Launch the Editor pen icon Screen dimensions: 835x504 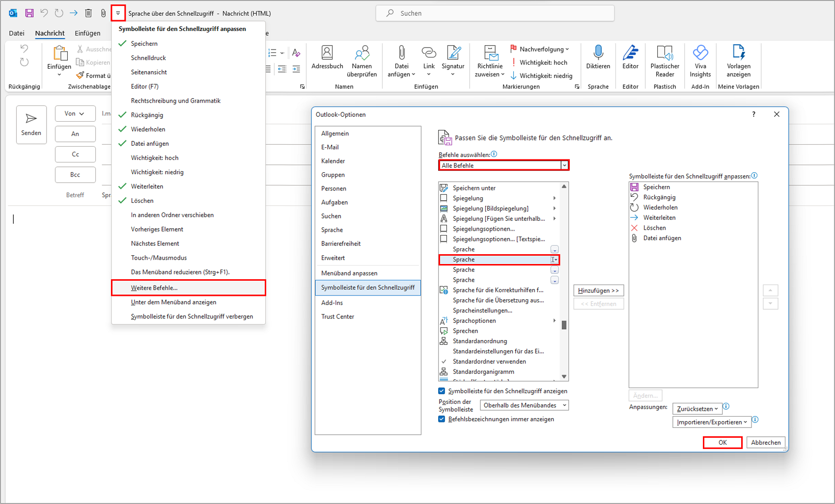point(630,53)
